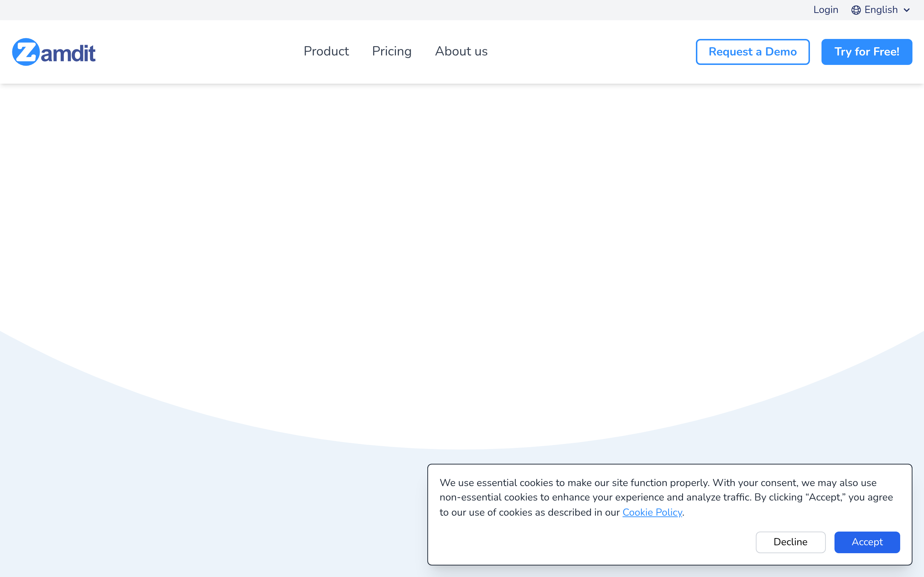
Task: Open the About us menu item
Action: (461, 52)
